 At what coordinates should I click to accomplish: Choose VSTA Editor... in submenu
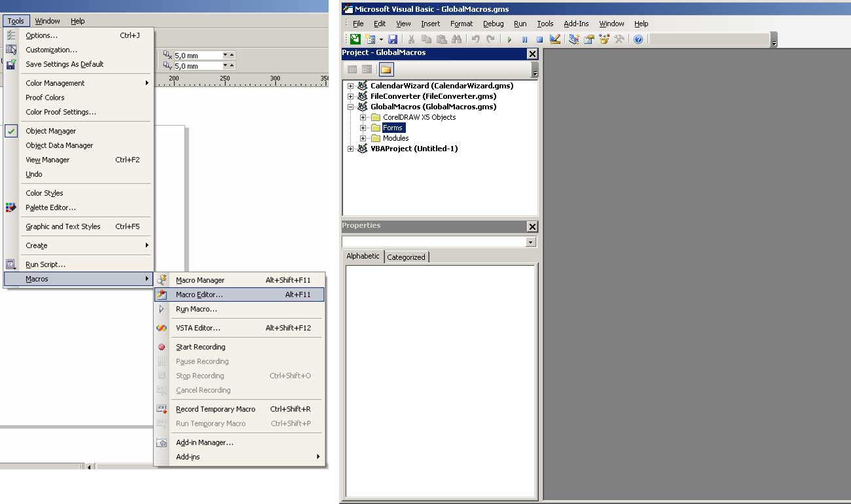[x=239, y=328]
